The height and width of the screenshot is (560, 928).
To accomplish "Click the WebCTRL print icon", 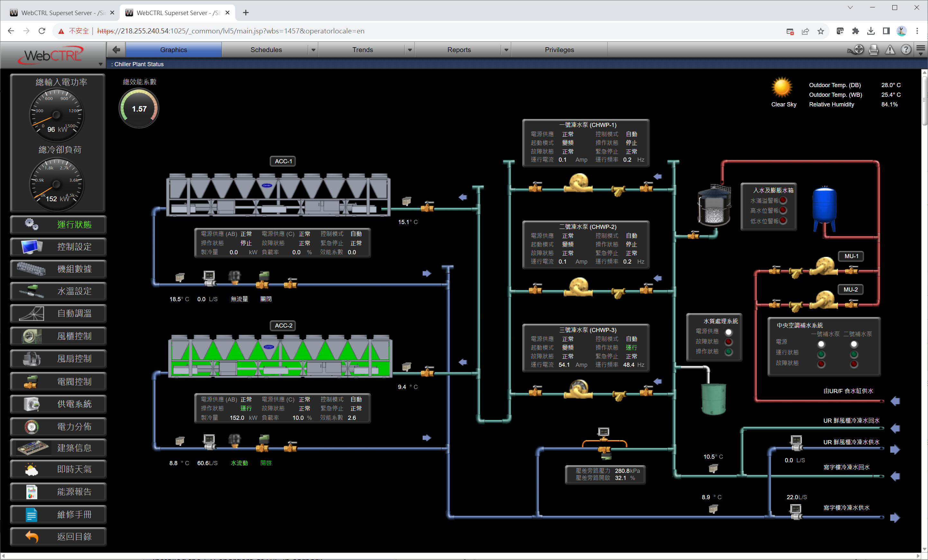I will pos(873,50).
